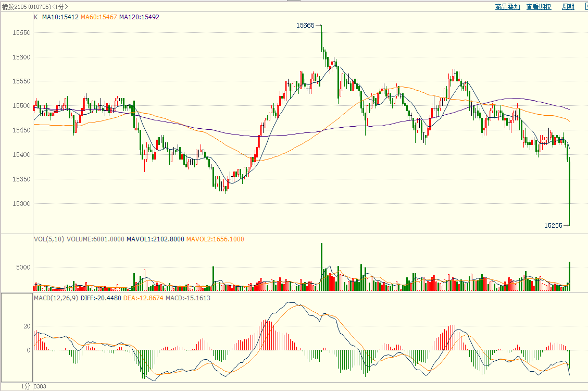
Task: Select the MACD:-15.1613 value
Action: 188,298
